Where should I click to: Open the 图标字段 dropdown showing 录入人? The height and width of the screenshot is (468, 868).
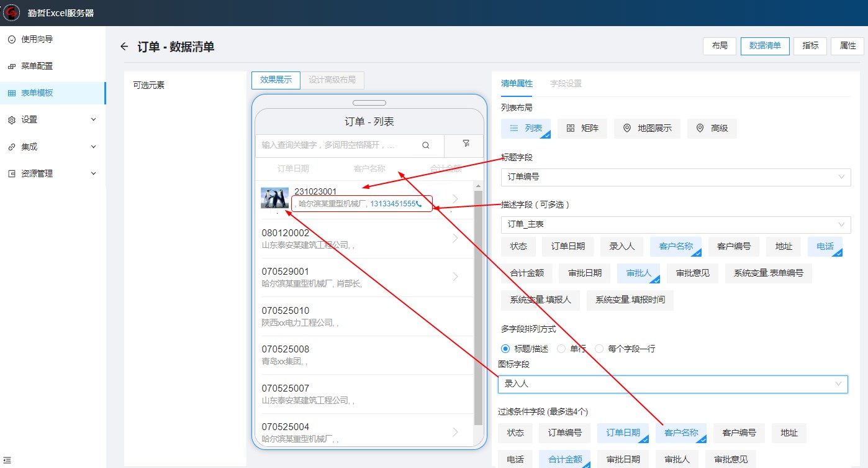point(672,384)
